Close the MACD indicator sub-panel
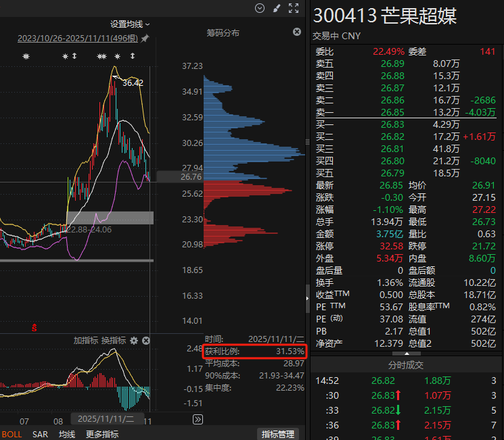Image resolution: width=504 pixels, height=440 pixels. tap(146, 341)
